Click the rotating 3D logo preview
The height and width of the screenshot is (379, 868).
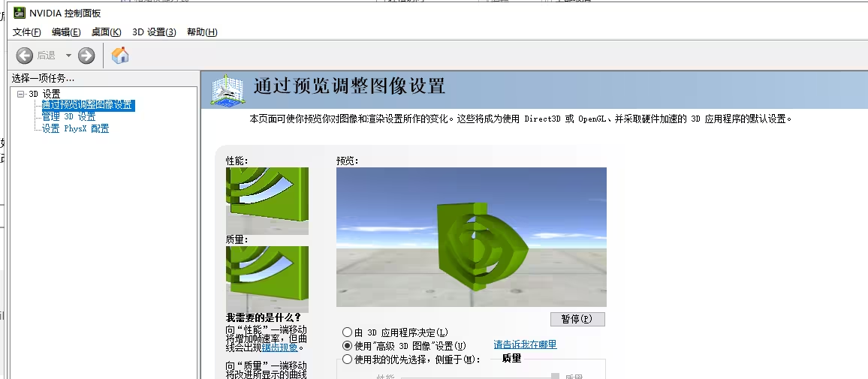pyautogui.click(x=472, y=237)
